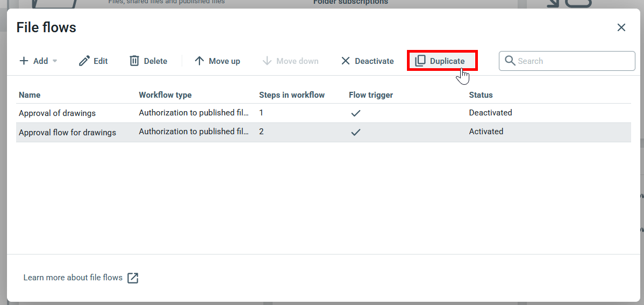Click the Delete trash can icon
This screenshot has height=305, width=644.
click(x=134, y=61)
